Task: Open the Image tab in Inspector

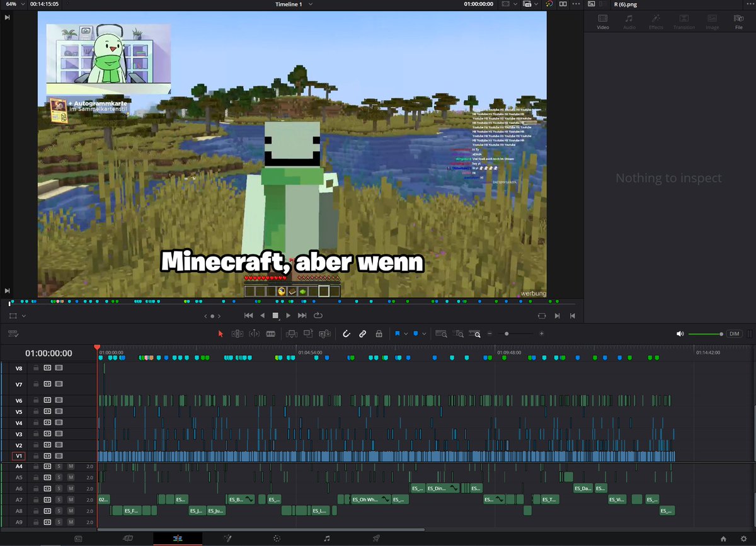Action: coord(713,22)
